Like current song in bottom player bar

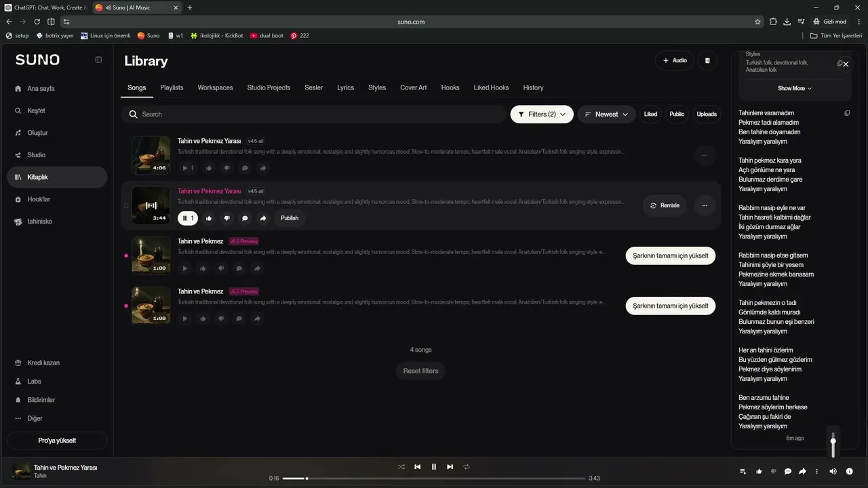click(759, 472)
